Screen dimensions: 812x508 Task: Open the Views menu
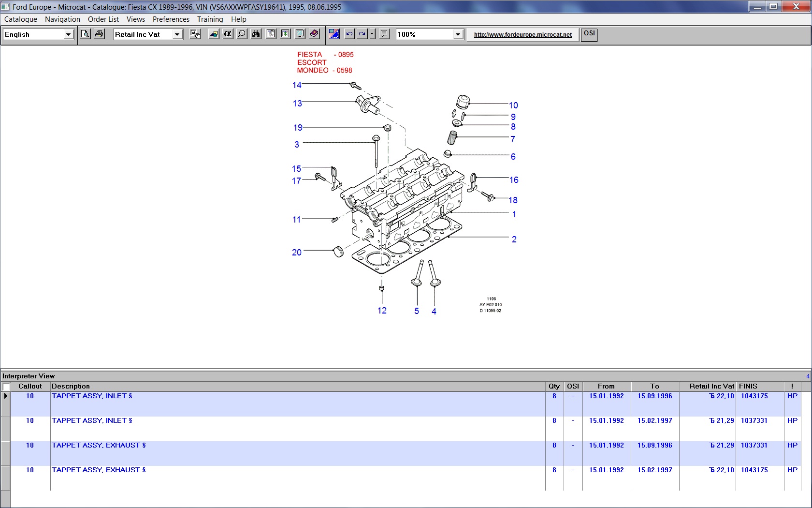point(136,19)
